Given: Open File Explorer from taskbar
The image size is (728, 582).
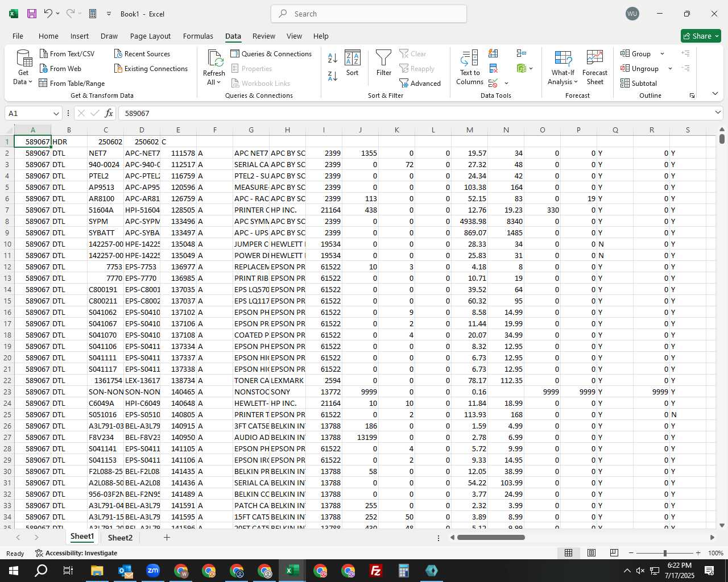Looking at the screenshot, I should pos(97,571).
